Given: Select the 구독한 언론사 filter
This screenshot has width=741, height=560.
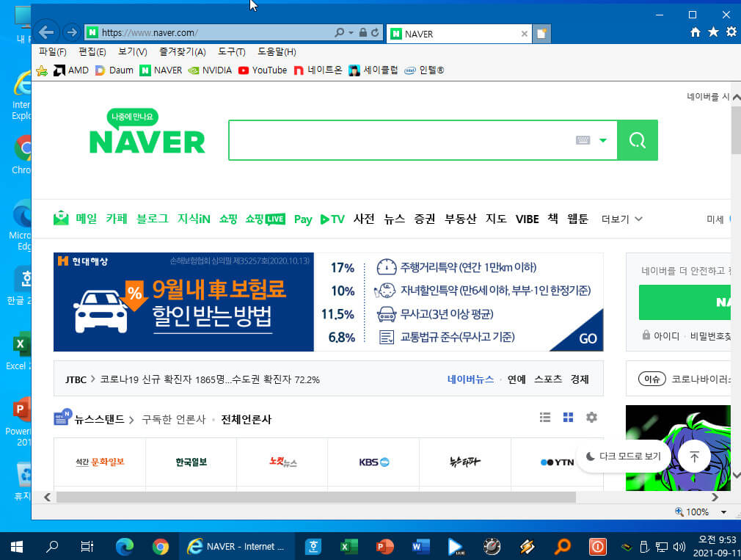Looking at the screenshot, I should coord(173,419).
